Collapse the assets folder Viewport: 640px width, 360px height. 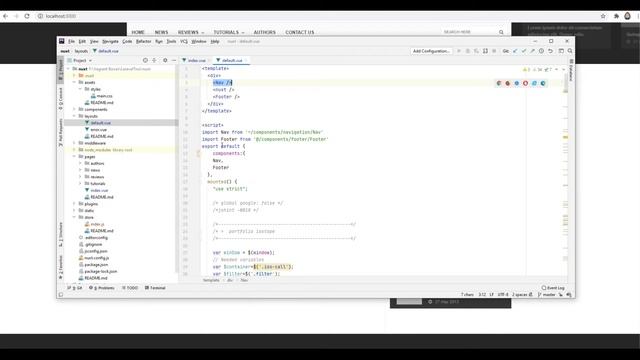(x=74, y=82)
